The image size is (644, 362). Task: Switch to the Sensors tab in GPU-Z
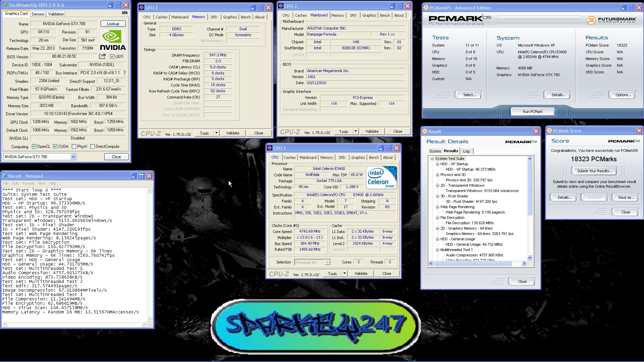click(x=38, y=14)
